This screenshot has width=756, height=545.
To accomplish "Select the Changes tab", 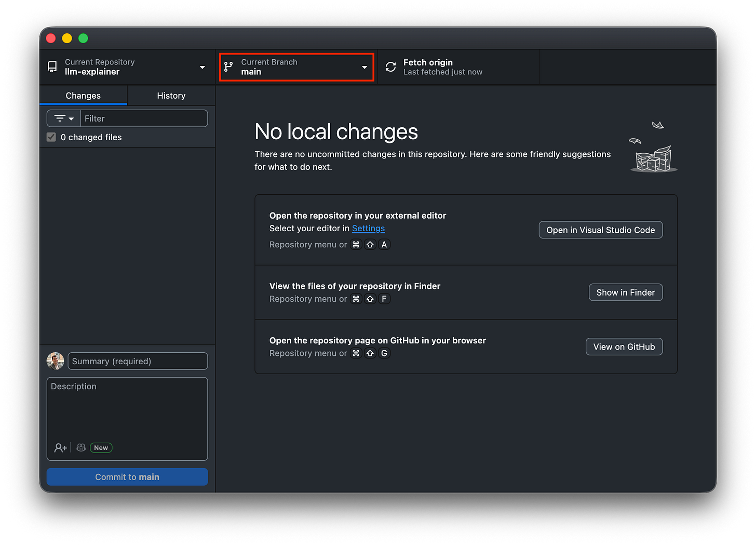I will click(83, 95).
